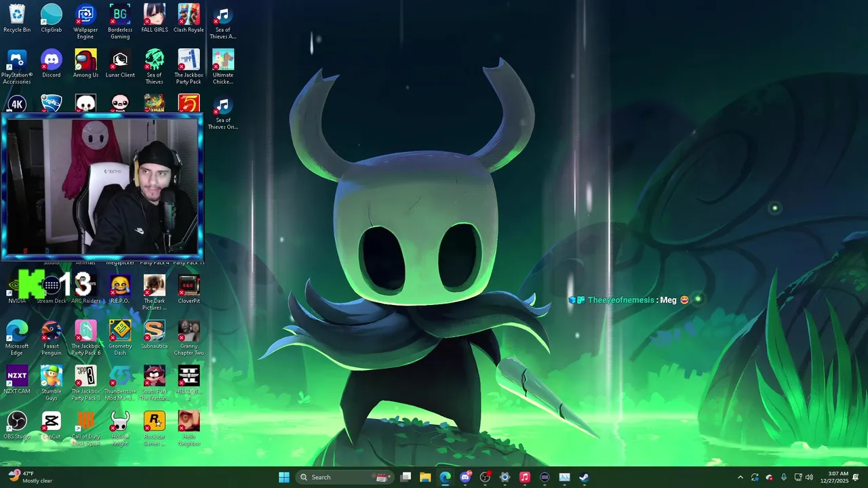Viewport: 868px width, 488px height.
Task: Select the Geometry Dash desktop icon
Action: coord(120,338)
